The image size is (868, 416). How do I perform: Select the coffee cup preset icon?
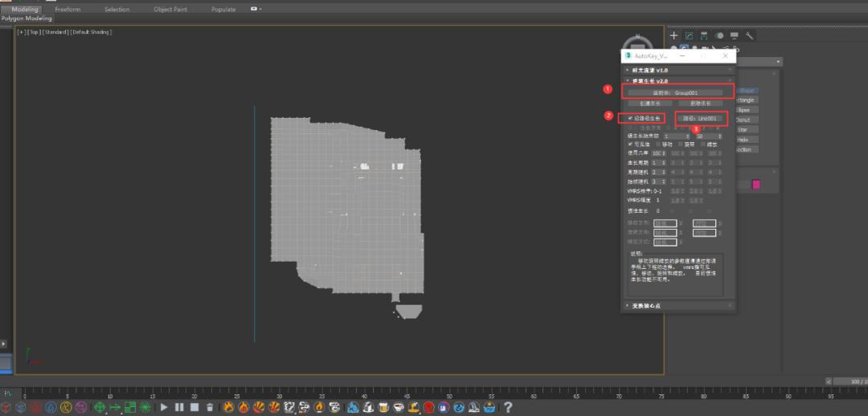(398, 407)
